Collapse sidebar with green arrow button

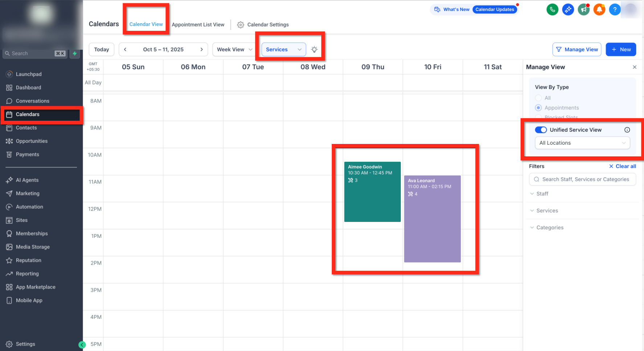(82, 345)
